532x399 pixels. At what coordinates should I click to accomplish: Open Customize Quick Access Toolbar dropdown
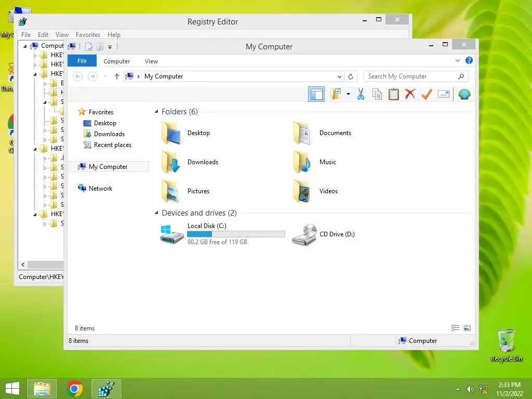click(110, 47)
